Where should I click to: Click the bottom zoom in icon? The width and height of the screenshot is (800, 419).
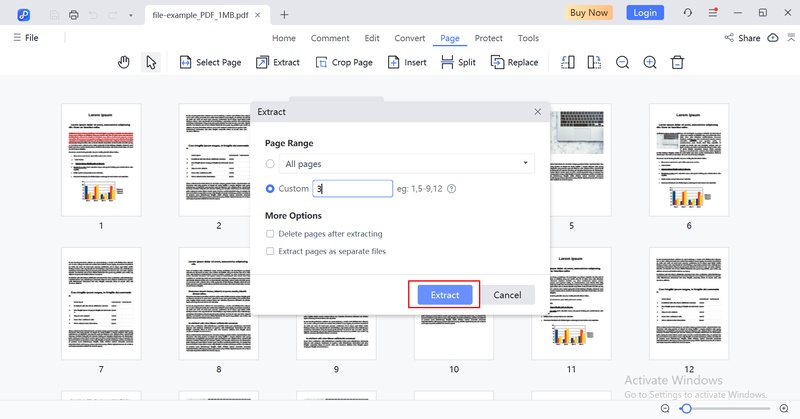point(784,408)
